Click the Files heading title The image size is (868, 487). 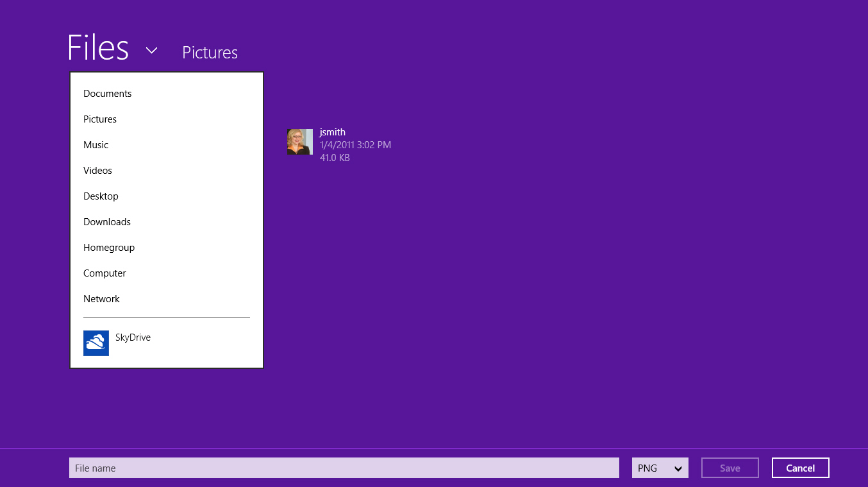point(98,48)
